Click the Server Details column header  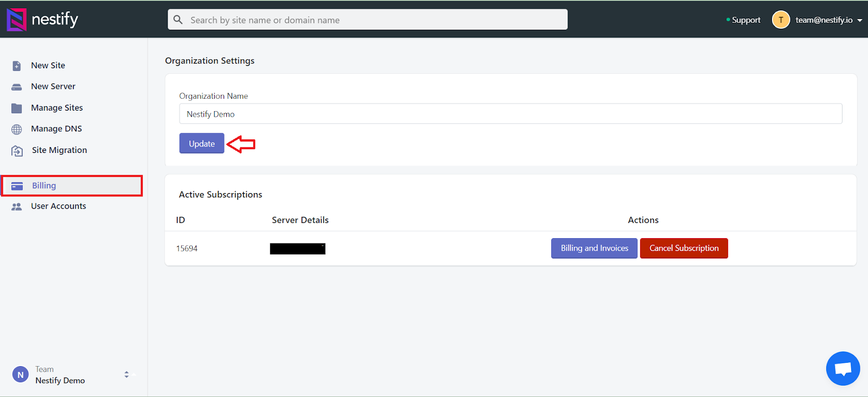point(300,220)
